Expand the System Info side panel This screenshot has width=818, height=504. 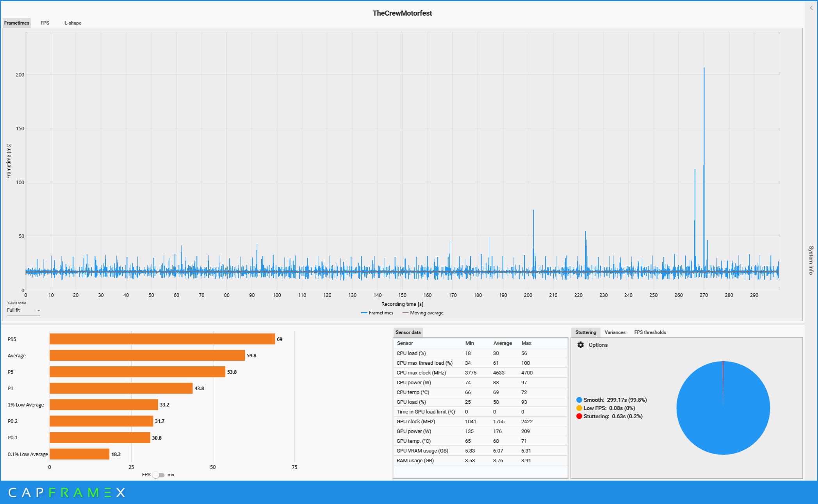tap(811, 260)
